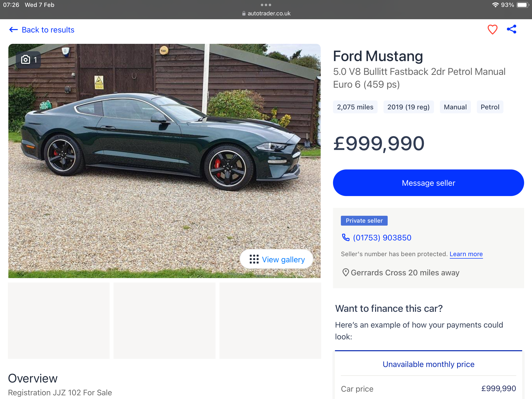Select the Unavailable monthly price tab

428,364
